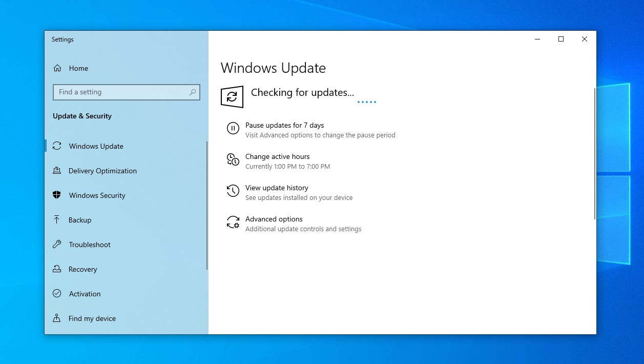Click the Find my device person icon

[x=57, y=318]
